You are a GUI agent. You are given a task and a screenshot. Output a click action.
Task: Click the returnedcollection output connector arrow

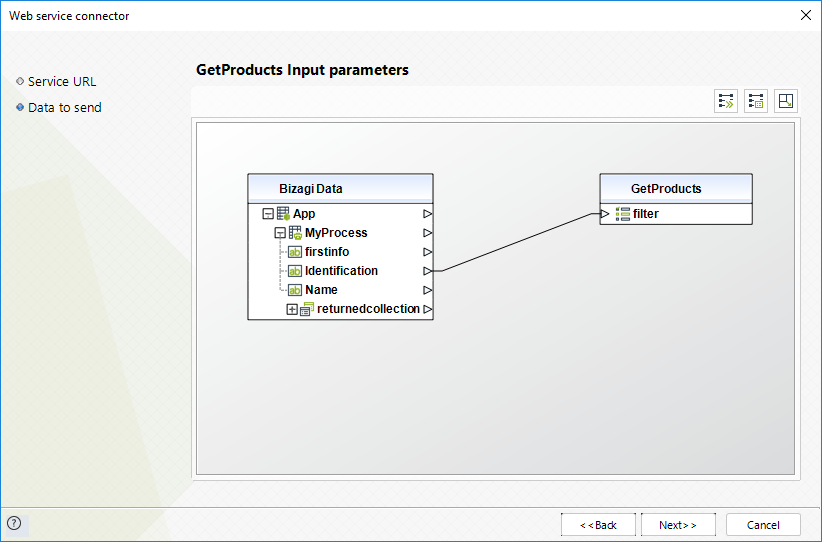click(x=428, y=309)
